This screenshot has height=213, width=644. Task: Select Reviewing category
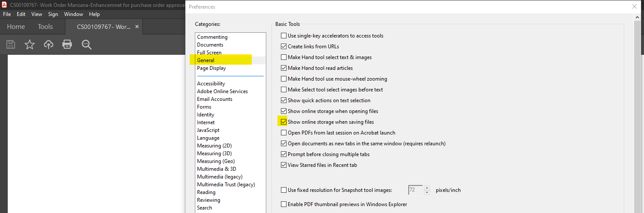coord(209,200)
